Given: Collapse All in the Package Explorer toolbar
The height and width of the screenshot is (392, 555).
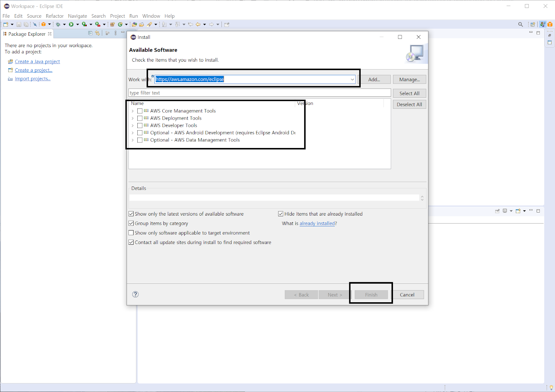Looking at the screenshot, I should [90, 33].
